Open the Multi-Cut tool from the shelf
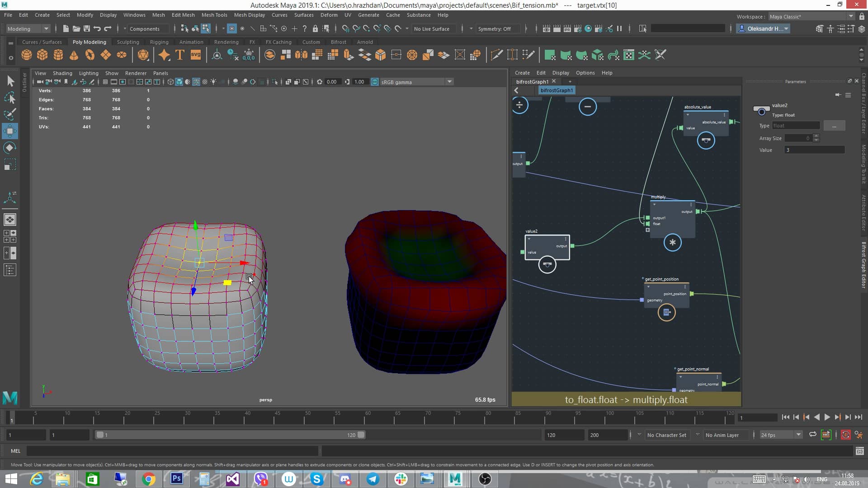Screen dimensions: 868x488 [x=496, y=55]
